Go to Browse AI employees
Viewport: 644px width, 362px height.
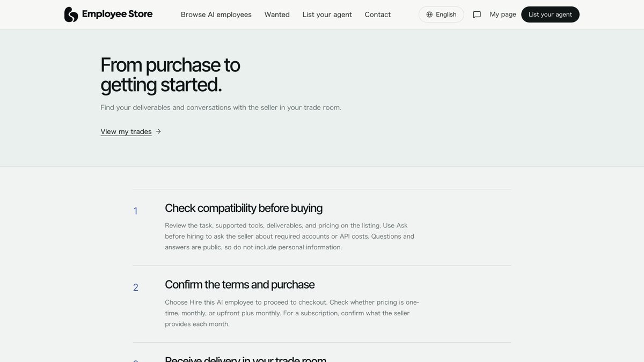click(216, 14)
